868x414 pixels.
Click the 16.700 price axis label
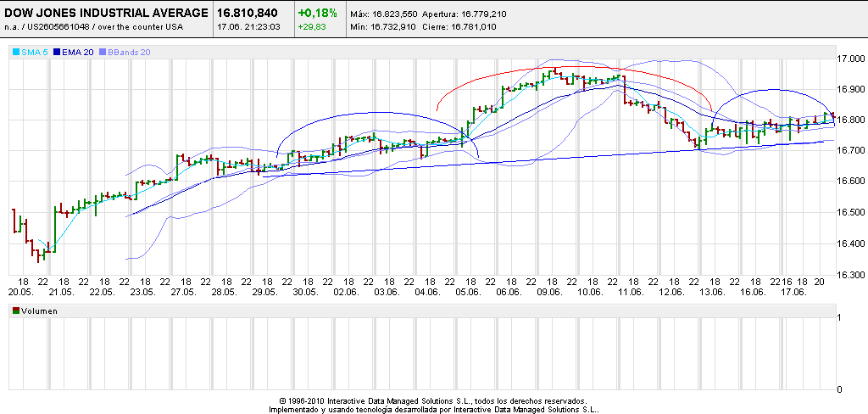point(851,151)
